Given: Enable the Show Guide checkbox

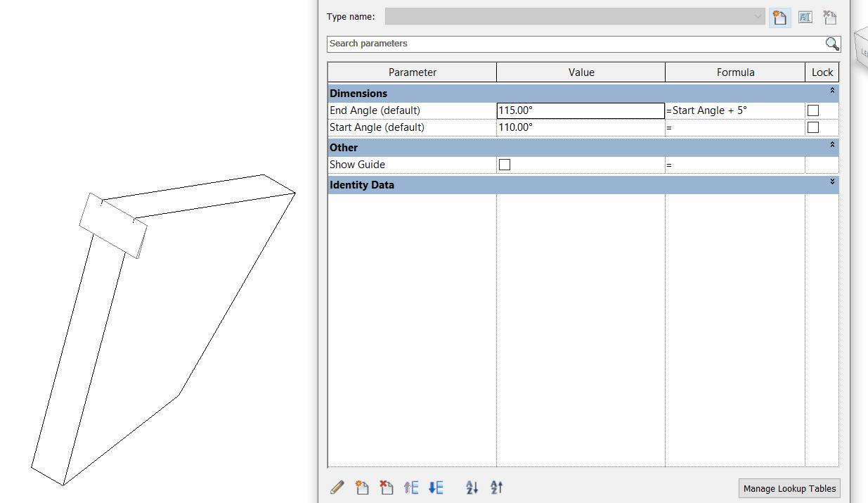Looking at the screenshot, I should 504,164.
